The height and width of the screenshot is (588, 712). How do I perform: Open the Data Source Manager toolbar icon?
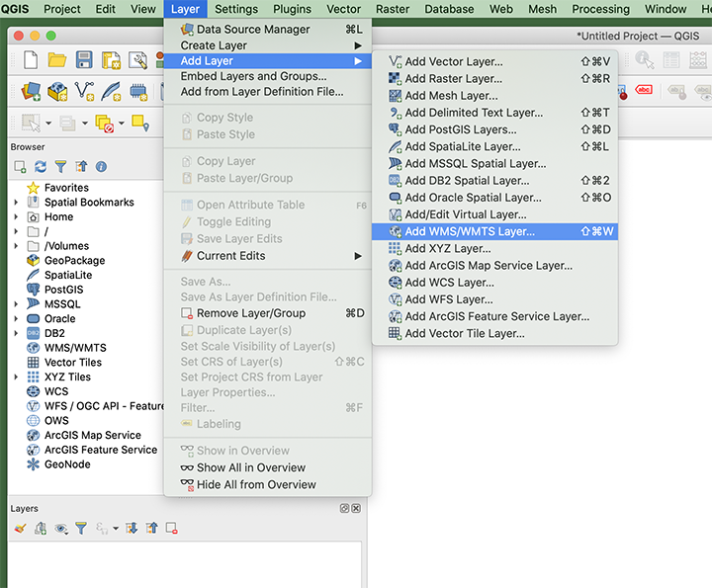click(31, 91)
